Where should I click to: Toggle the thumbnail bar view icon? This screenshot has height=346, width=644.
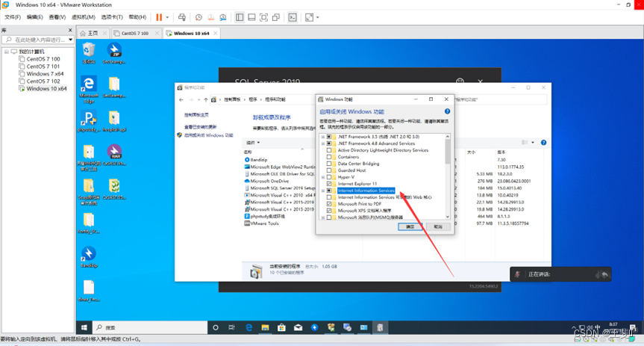(251, 17)
